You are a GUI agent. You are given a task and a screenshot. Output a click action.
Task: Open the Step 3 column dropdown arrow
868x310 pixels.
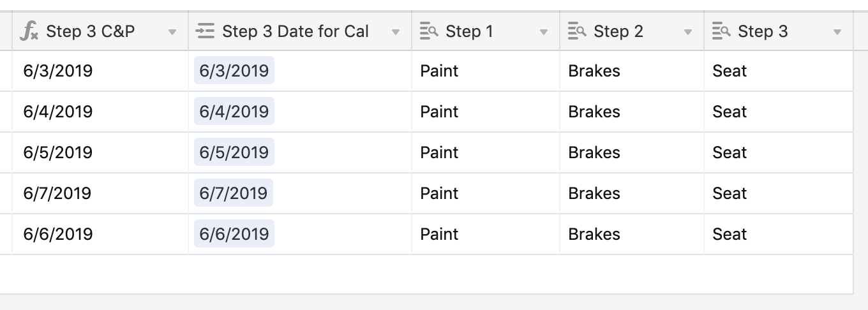(x=837, y=32)
